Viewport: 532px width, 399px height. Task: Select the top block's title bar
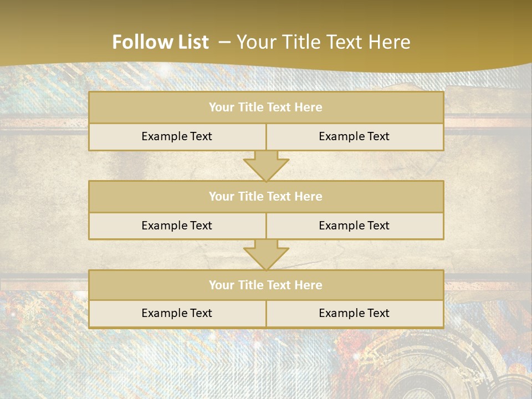266,108
